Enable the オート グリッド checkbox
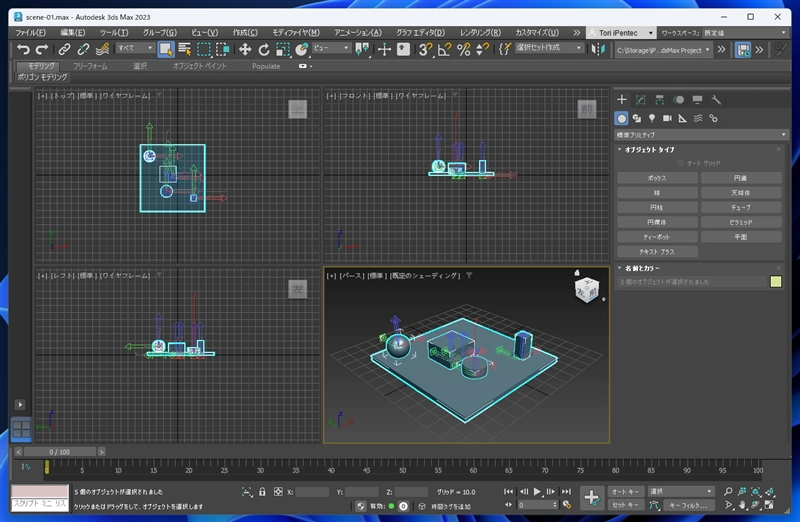Image resolution: width=800 pixels, height=522 pixels. (681, 163)
